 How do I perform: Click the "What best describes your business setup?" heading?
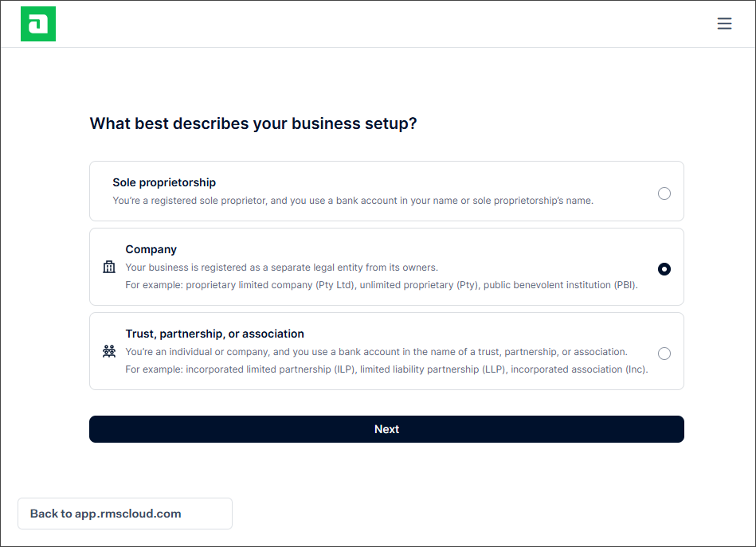[x=253, y=123]
